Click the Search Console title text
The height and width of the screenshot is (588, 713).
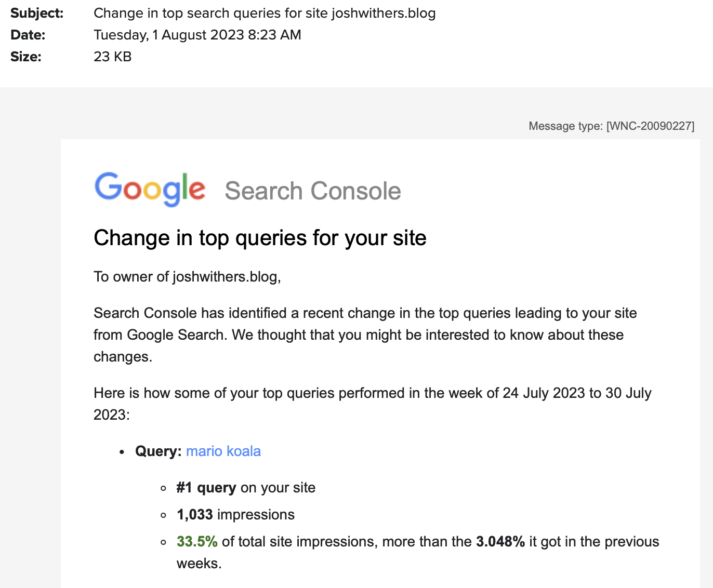[313, 191]
